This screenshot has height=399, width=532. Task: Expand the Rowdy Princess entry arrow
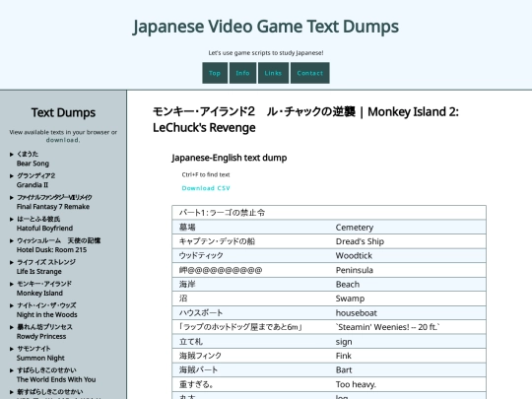click(x=12, y=327)
